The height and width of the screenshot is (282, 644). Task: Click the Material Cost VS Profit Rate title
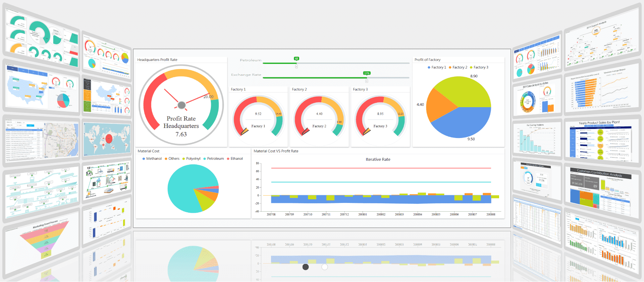pyautogui.click(x=276, y=151)
